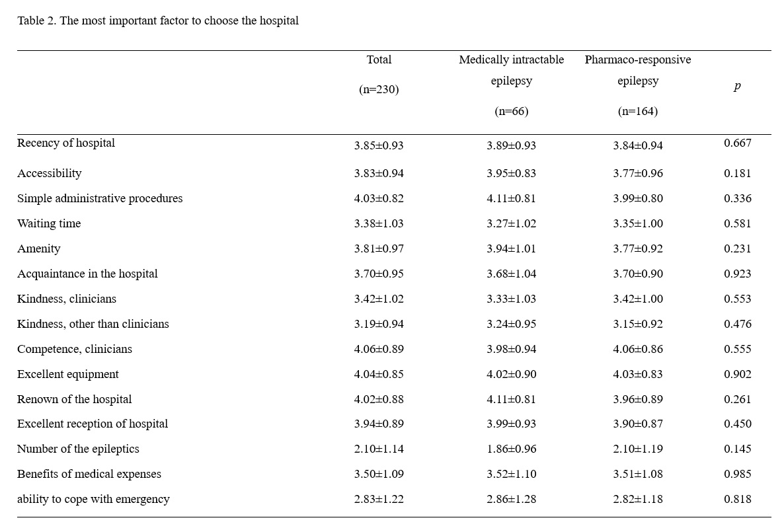
Task: Click "Kindness, other than clinicians" row label
Action: pos(93,324)
